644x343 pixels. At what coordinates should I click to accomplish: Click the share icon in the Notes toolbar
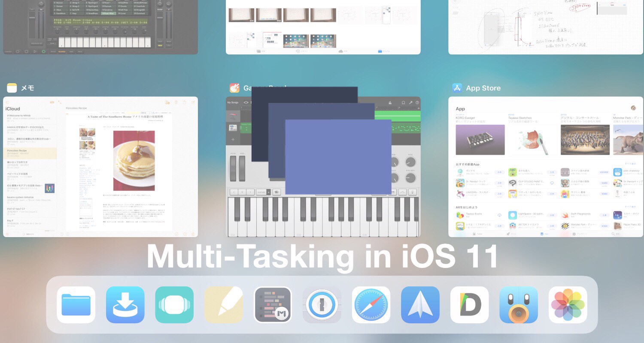coord(185,102)
